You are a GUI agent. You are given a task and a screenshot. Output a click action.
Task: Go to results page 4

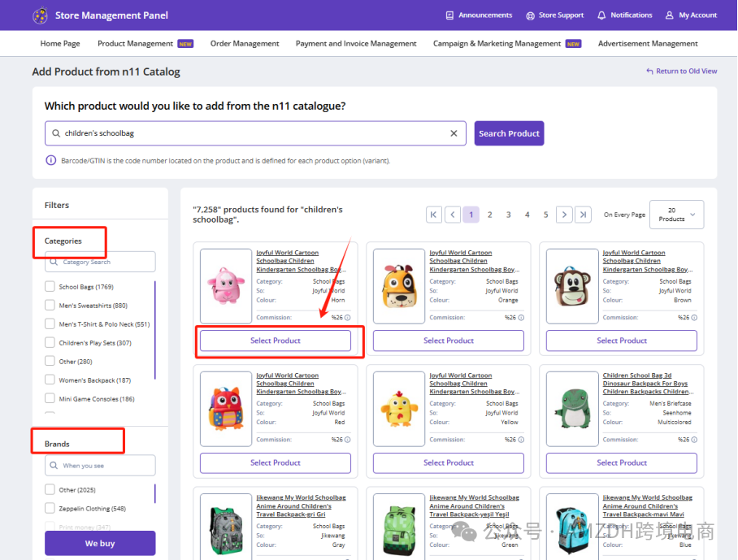[x=527, y=215]
